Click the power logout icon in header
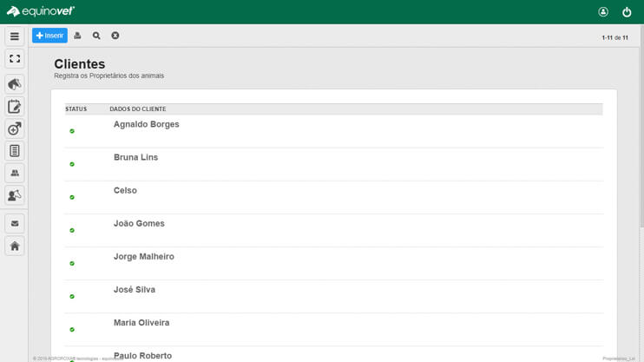 tap(627, 12)
